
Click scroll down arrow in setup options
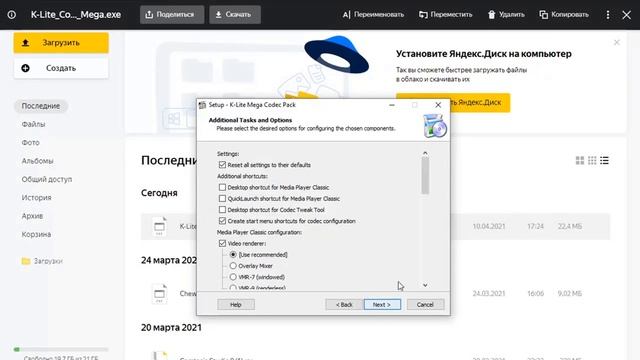click(x=425, y=285)
